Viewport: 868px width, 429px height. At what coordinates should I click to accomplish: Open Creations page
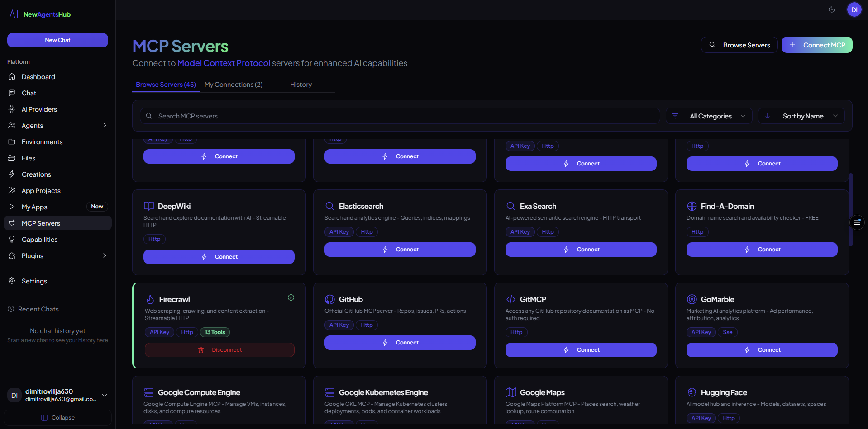(57, 174)
